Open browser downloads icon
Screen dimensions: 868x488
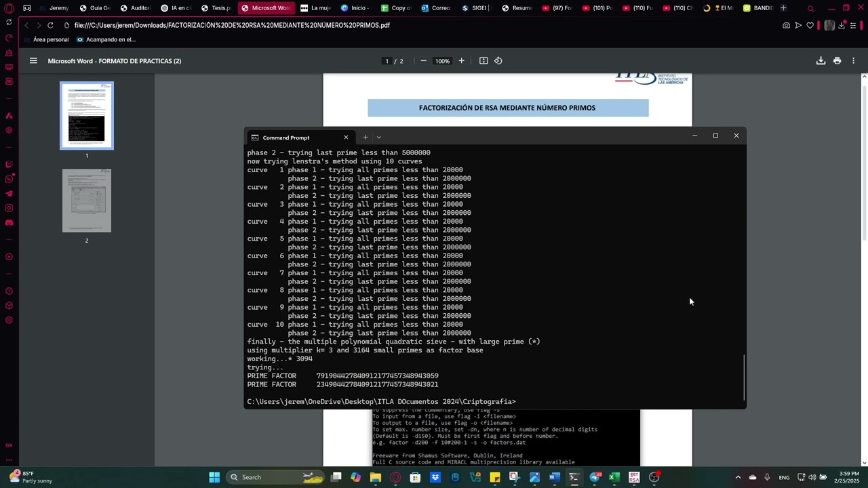842,25
